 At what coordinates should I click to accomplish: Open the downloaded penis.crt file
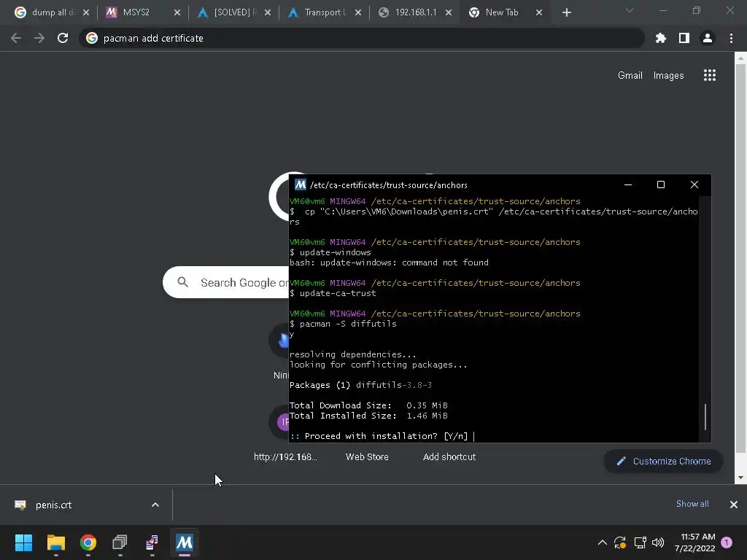coord(53,505)
